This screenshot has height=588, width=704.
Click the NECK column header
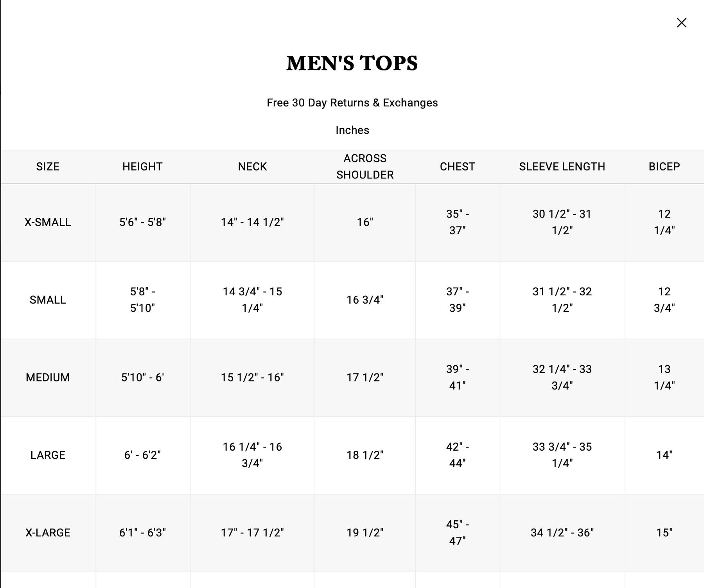point(252,167)
